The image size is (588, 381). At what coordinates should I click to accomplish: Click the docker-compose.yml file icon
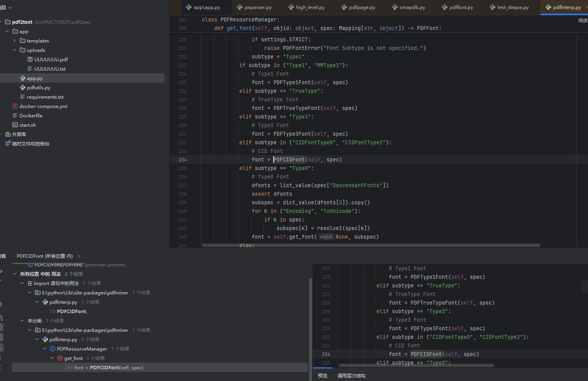[x=15, y=106]
